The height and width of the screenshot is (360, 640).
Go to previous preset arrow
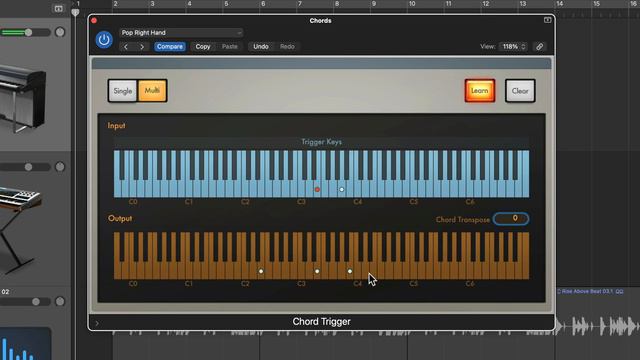(126, 47)
